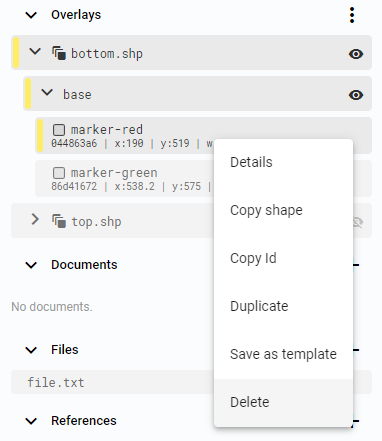Select the marker-red shape name
This screenshot has height=441, width=382.
[107, 129]
